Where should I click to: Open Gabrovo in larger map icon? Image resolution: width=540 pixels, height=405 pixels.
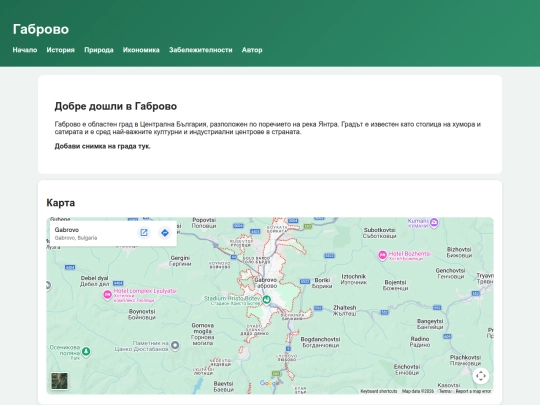point(144,233)
